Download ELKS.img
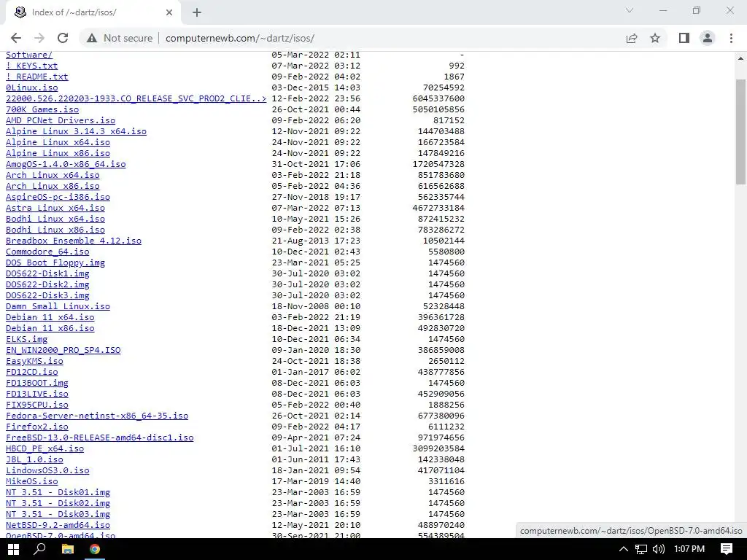The width and height of the screenshot is (747, 560). [27, 340]
